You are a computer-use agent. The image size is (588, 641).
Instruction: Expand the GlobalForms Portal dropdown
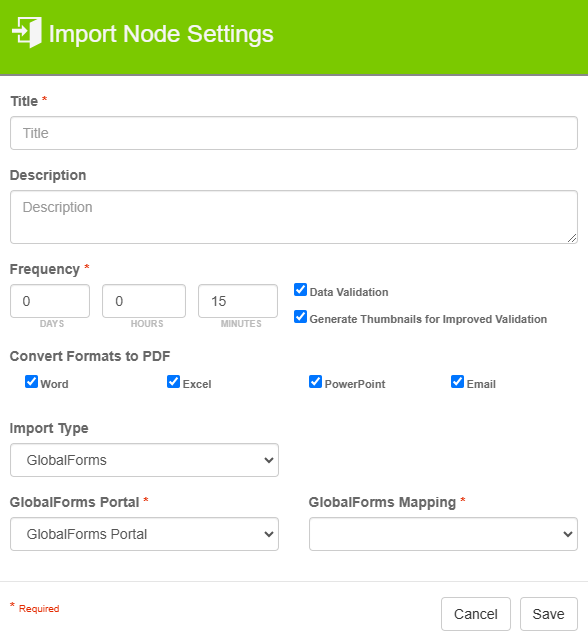tap(144, 534)
